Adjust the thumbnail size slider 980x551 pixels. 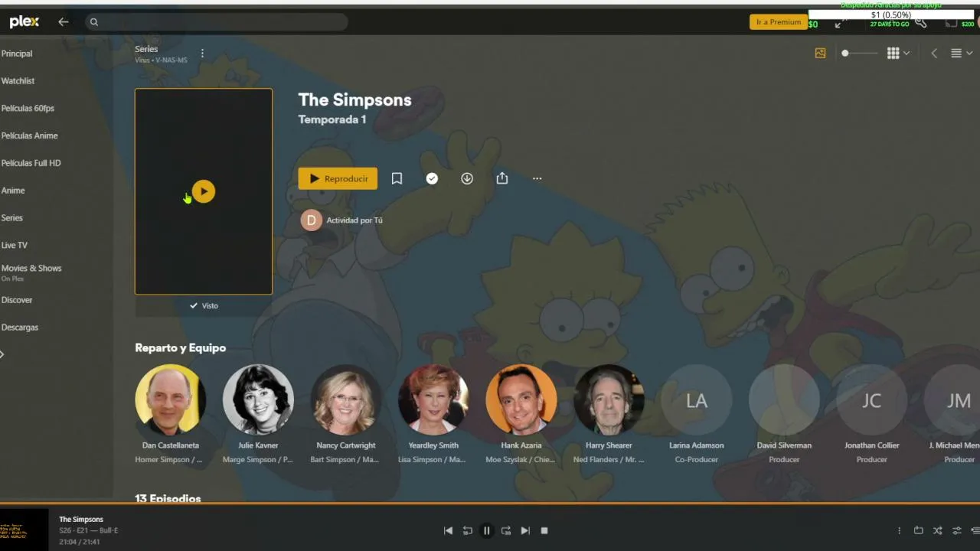click(x=859, y=54)
